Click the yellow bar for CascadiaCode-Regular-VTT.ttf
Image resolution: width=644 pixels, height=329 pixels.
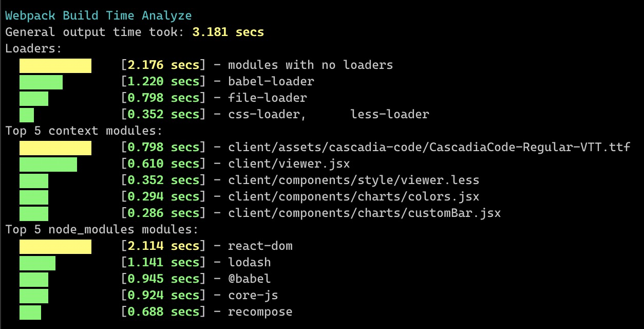[x=55, y=148]
